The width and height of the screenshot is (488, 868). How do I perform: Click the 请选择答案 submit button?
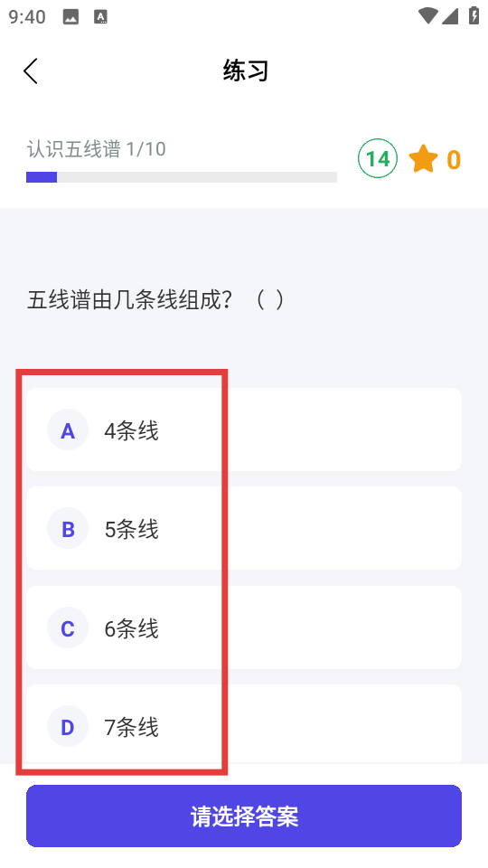[x=244, y=816]
